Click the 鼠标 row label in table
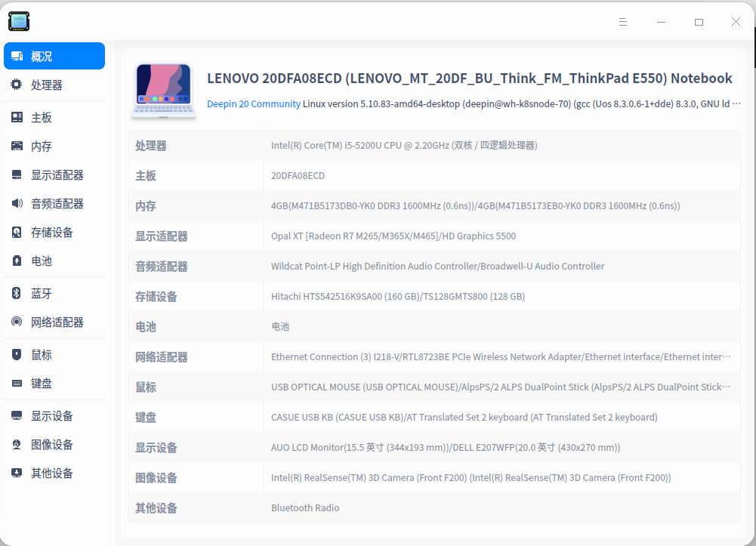The image size is (756, 546). click(x=146, y=387)
